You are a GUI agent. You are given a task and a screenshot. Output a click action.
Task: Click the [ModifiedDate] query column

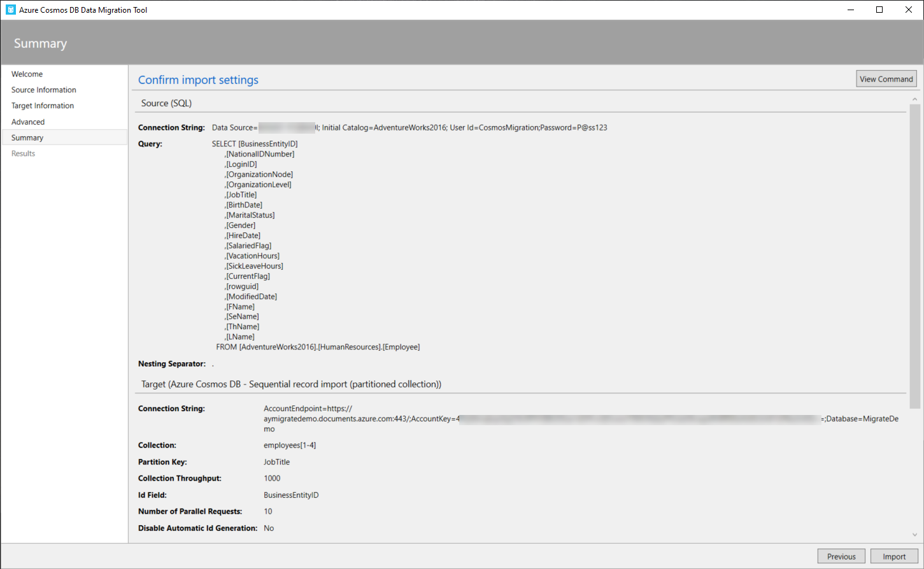click(x=251, y=297)
